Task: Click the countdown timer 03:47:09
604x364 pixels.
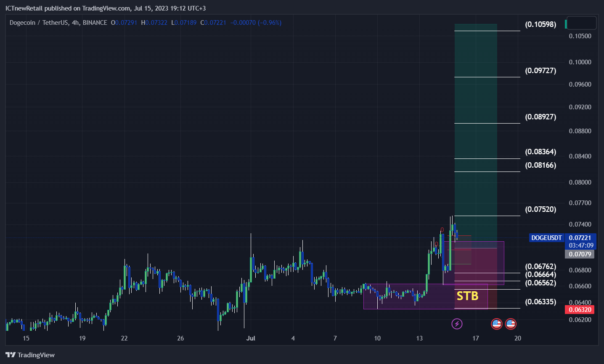Action: (581, 245)
